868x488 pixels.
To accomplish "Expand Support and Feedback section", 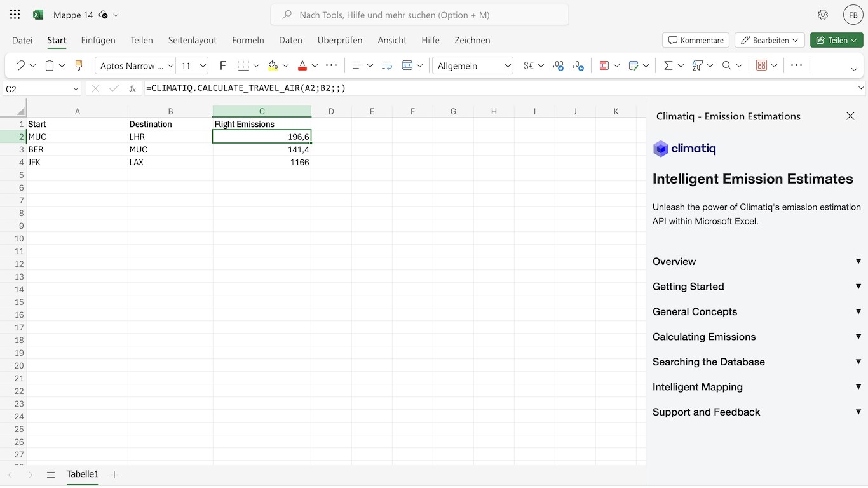I will pyautogui.click(x=757, y=412).
